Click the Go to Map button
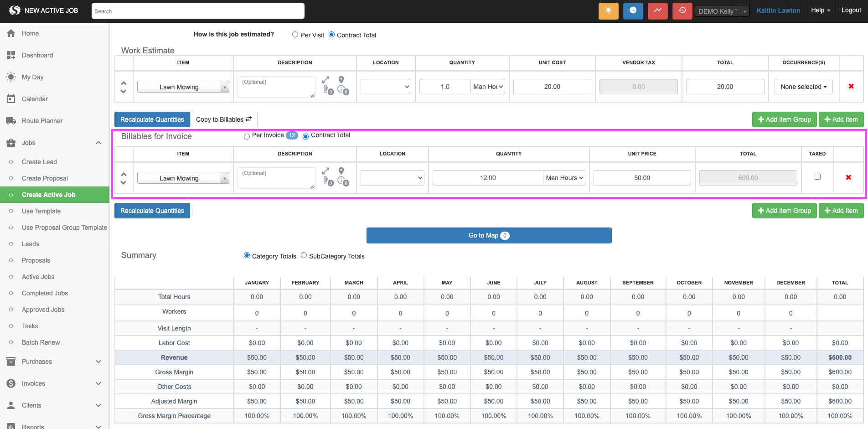This screenshot has width=868, height=429. [489, 235]
